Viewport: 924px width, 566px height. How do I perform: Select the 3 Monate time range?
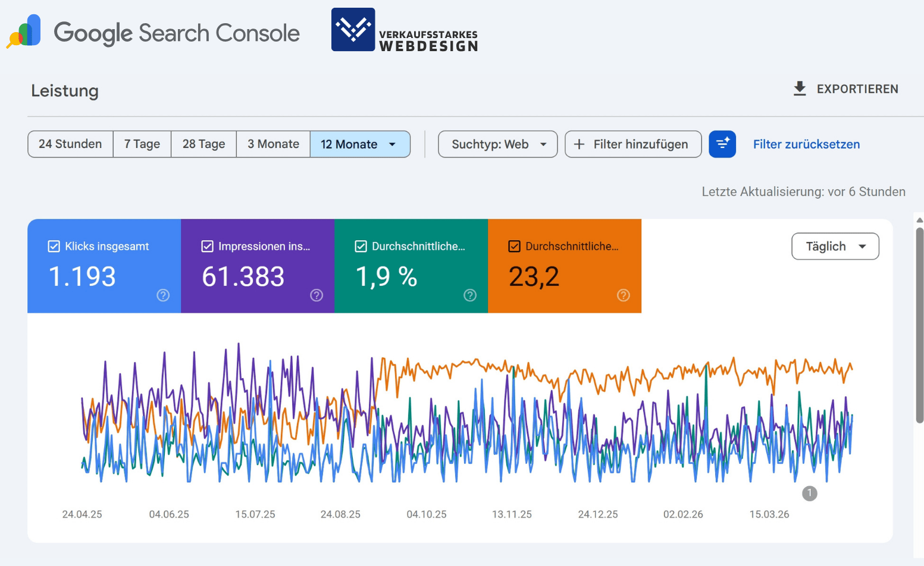(x=273, y=144)
